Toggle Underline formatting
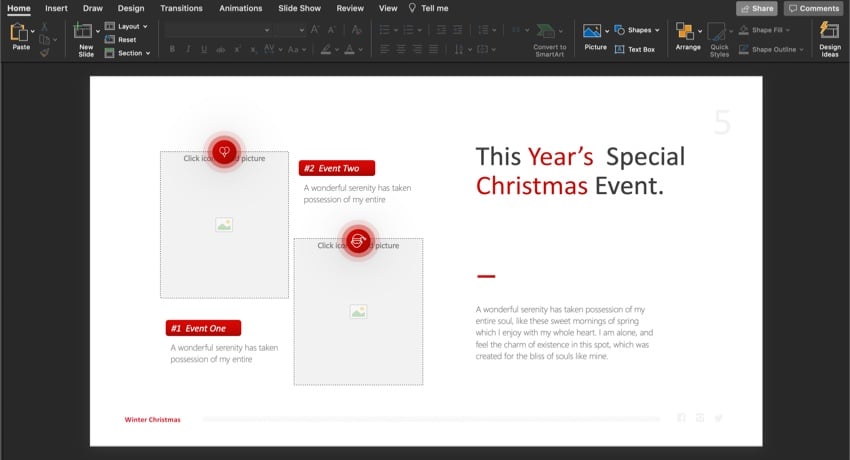850x460 pixels. pyautogui.click(x=204, y=48)
